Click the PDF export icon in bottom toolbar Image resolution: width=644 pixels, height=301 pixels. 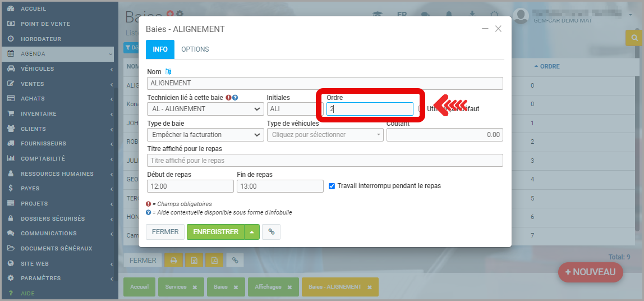tap(214, 261)
